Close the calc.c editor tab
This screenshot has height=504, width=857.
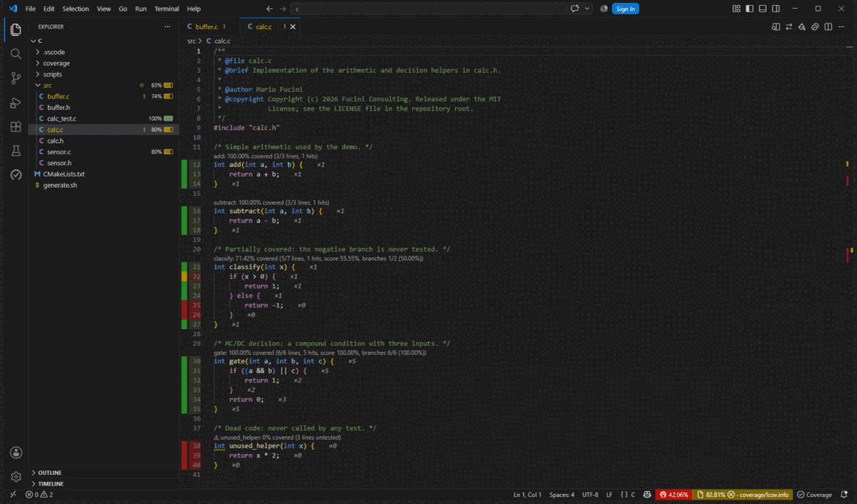292,26
